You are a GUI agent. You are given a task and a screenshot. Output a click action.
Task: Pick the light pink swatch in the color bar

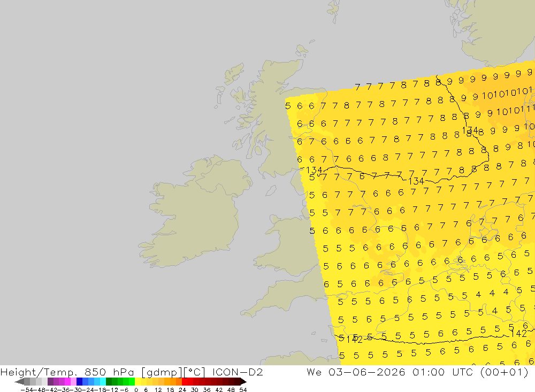coord(73,382)
